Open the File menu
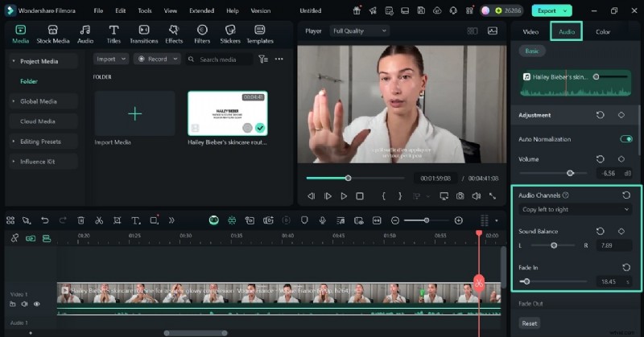 pos(98,10)
